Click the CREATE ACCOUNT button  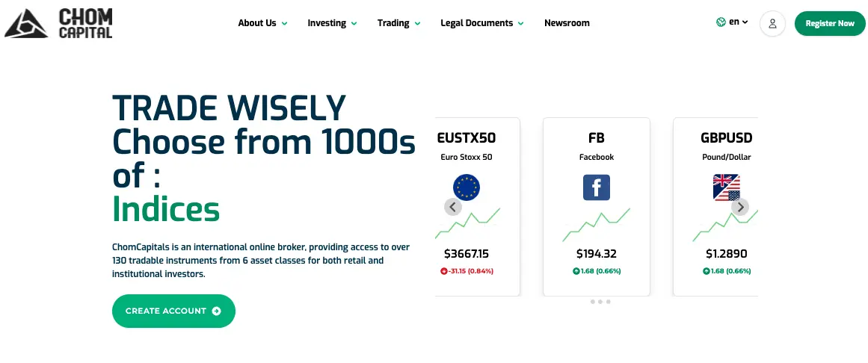(173, 311)
